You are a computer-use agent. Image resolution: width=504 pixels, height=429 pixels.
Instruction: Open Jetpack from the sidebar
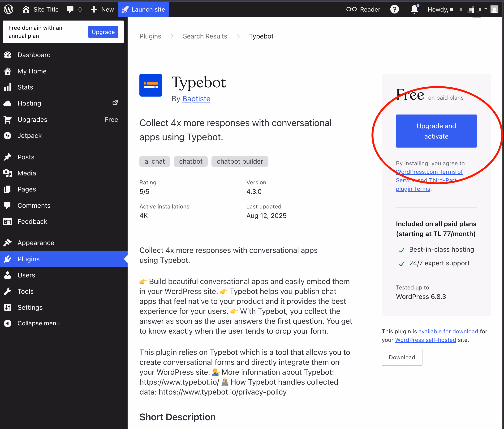(x=30, y=136)
